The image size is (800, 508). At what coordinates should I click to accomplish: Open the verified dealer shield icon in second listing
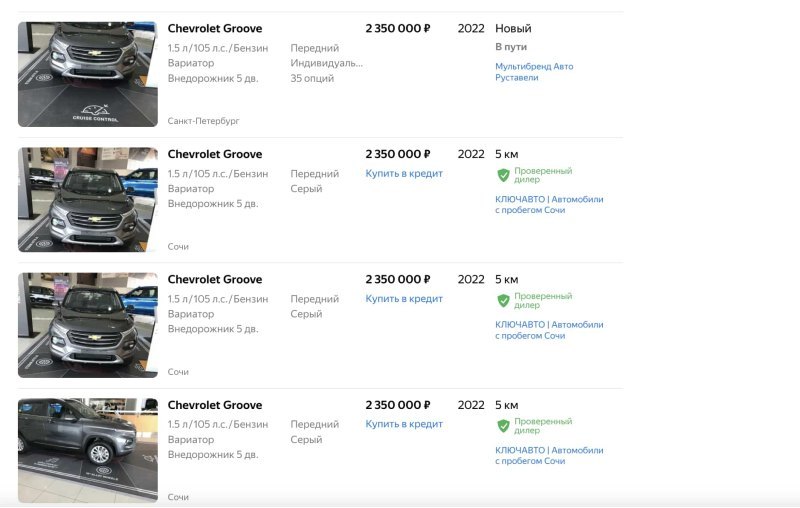coord(504,175)
